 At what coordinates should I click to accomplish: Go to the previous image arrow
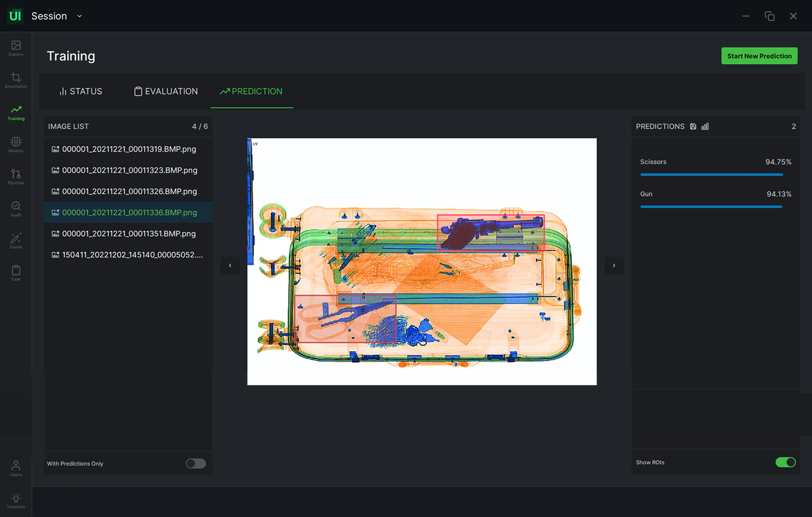(x=230, y=265)
